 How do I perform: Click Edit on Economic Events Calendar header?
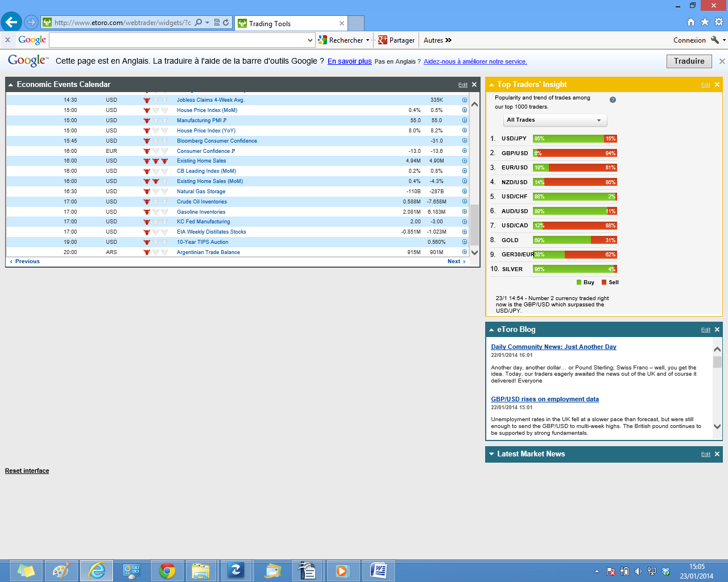[463, 85]
